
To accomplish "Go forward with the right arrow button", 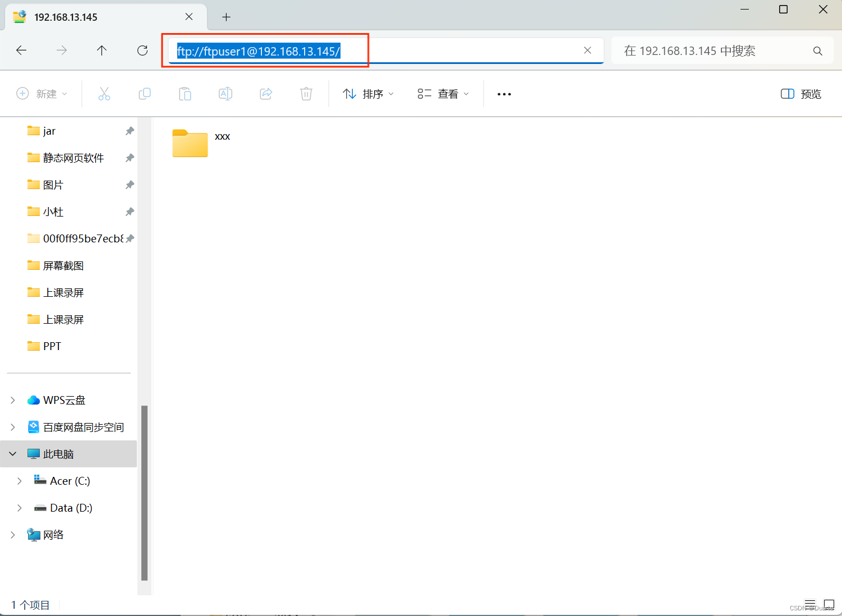I will 62,50.
